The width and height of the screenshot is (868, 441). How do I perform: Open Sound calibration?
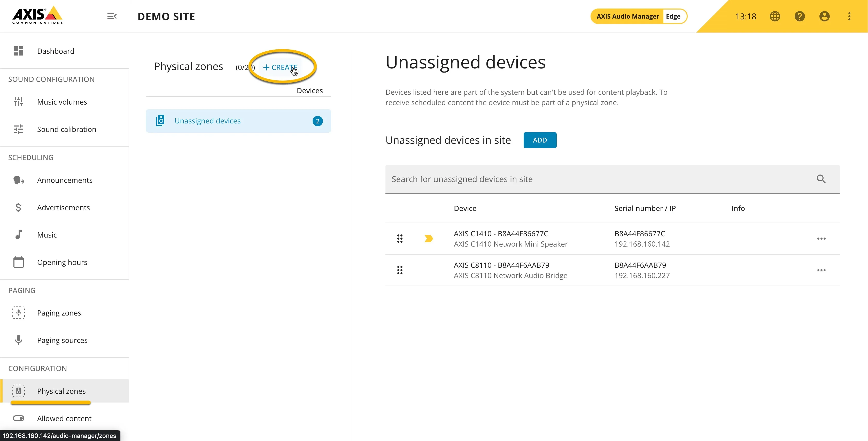[x=64, y=129]
